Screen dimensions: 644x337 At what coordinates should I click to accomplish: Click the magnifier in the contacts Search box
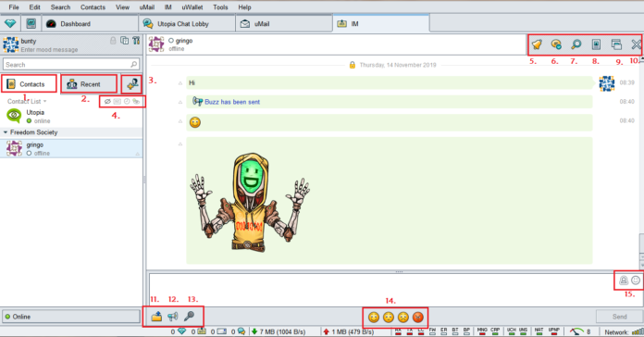(133, 65)
